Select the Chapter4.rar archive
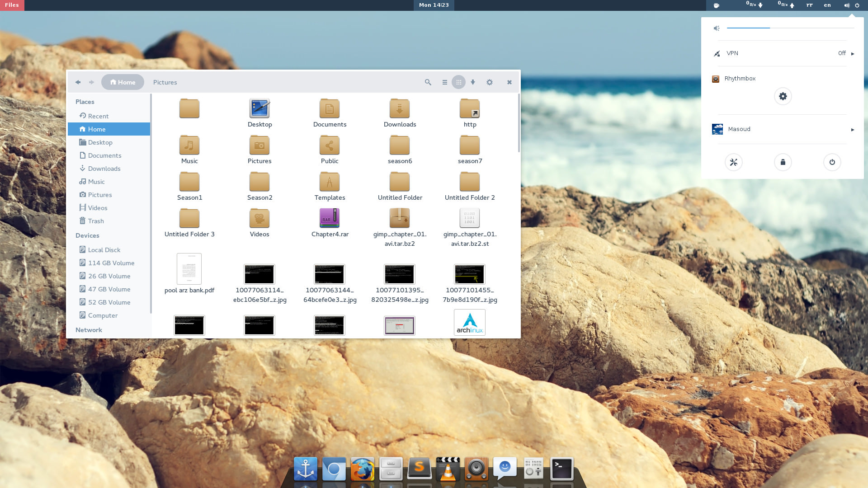 point(330,218)
